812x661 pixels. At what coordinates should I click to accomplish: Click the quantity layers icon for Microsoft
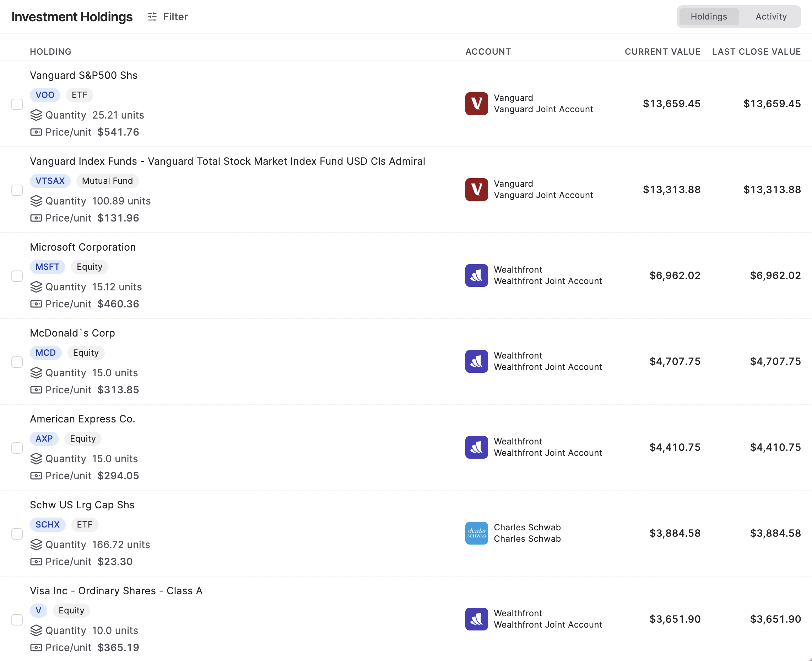click(x=36, y=287)
